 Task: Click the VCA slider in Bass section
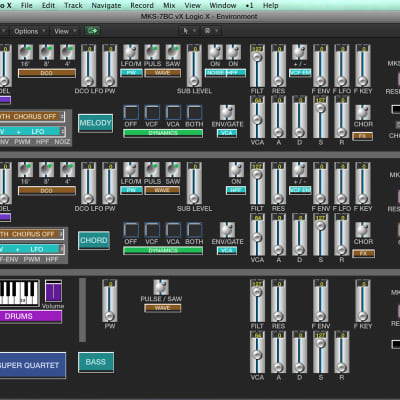point(257,352)
